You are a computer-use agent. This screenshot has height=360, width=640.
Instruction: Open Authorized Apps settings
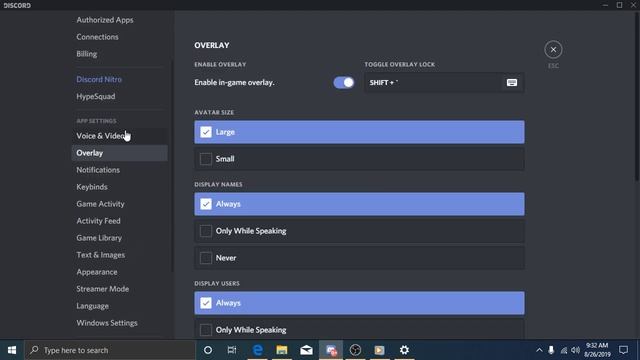point(105,20)
